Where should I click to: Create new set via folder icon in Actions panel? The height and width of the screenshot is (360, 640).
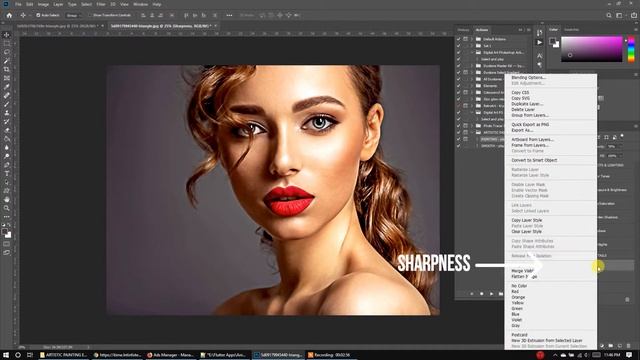[501, 293]
